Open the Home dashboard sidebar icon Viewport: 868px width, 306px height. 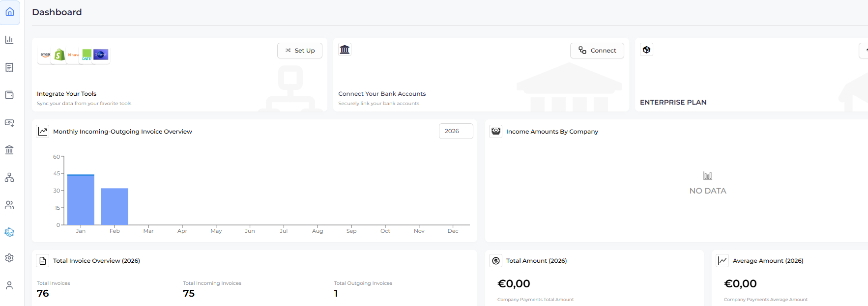(10, 12)
